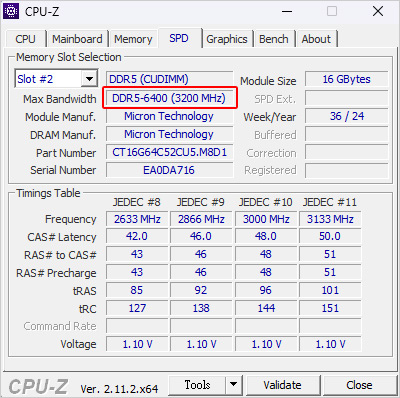
Task: Click the Serial Number label
Action: (63, 170)
